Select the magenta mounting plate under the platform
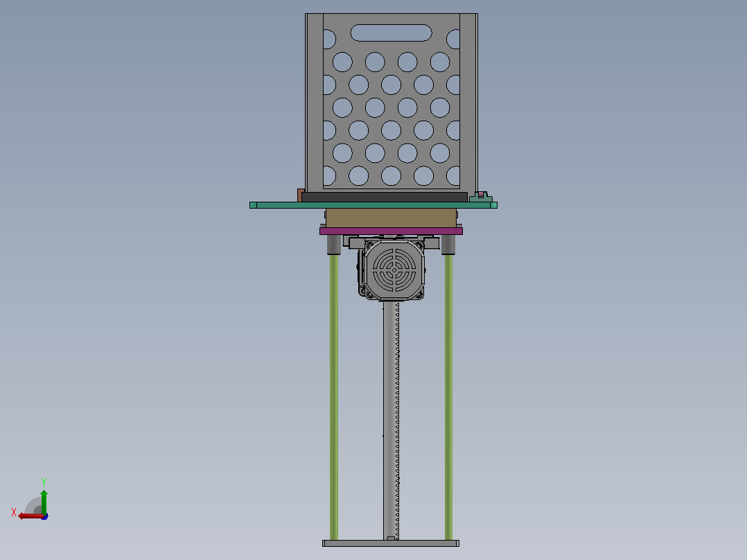The image size is (747, 560). [x=391, y=231]
